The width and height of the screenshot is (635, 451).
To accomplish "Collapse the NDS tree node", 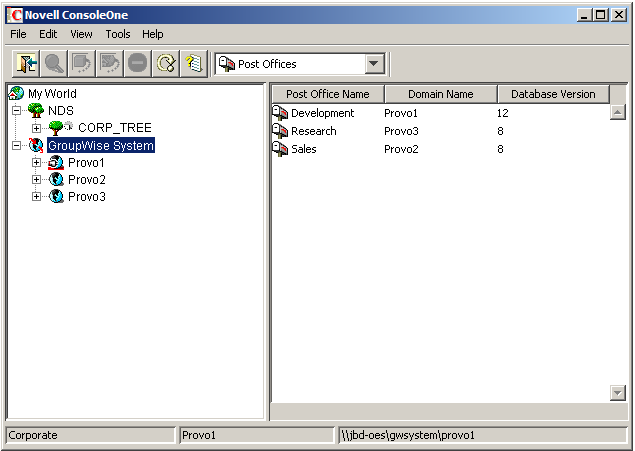I will tap(16, 110).
